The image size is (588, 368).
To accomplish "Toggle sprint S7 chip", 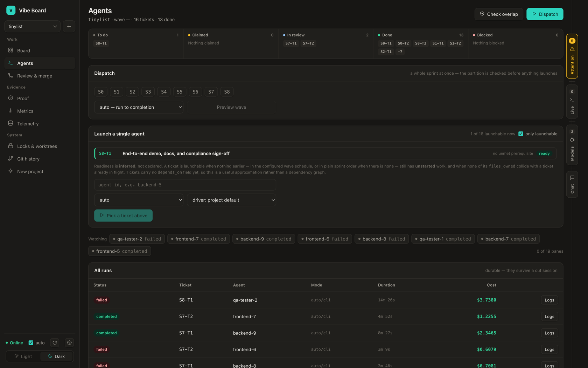I will (x=211, y=92).
